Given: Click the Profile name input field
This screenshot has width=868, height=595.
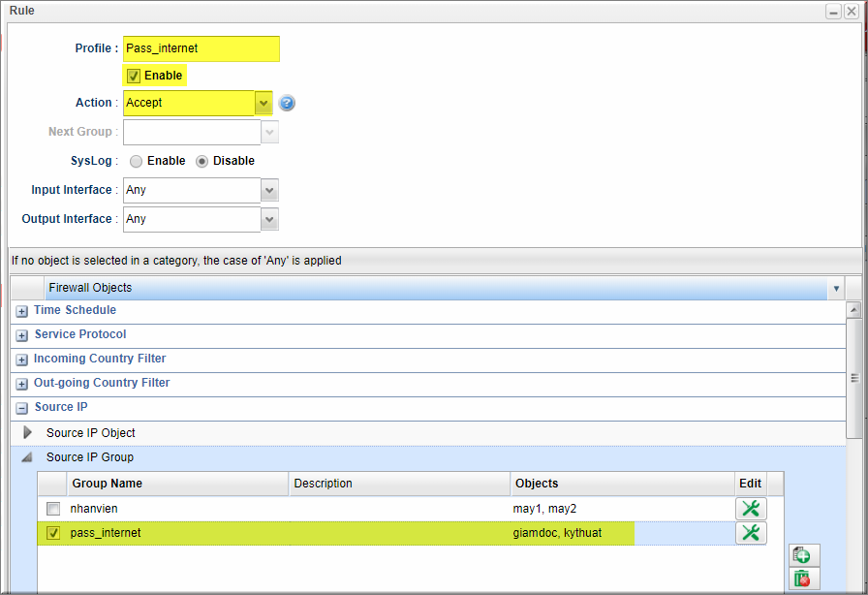Looking at the screenshot, I should click(x=201, y=48).
